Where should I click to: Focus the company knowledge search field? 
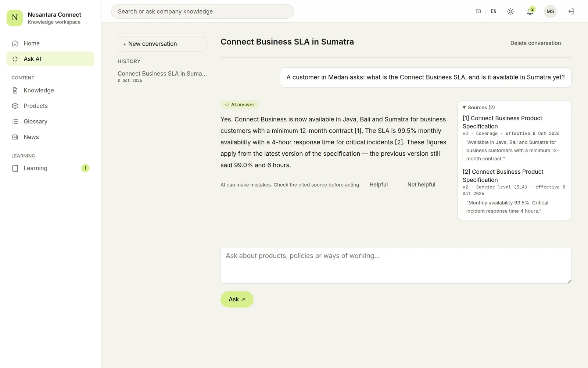click(x=202, y=11)
